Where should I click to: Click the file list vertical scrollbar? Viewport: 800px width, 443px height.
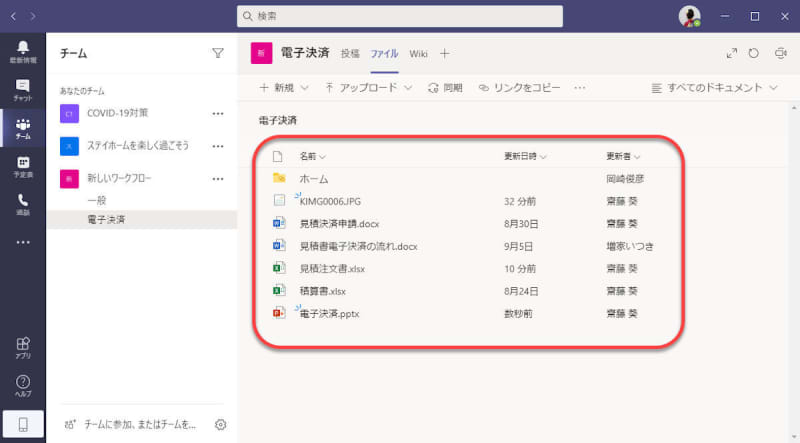[x=793, y=270]
